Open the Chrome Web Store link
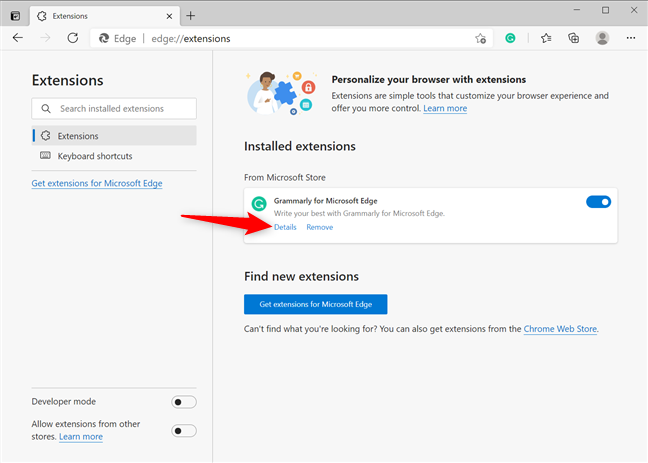This screenshot has width=648, height=463. (560, 329)
